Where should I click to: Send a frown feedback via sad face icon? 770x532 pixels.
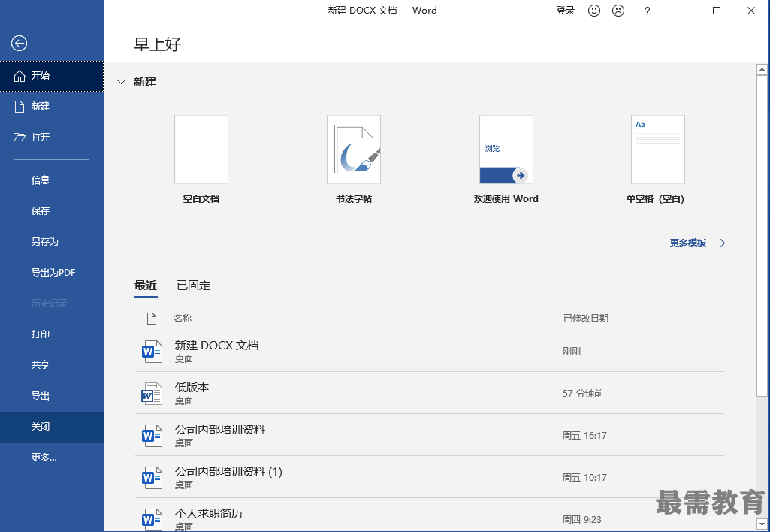pyautogui.click(x=618, y=11)
